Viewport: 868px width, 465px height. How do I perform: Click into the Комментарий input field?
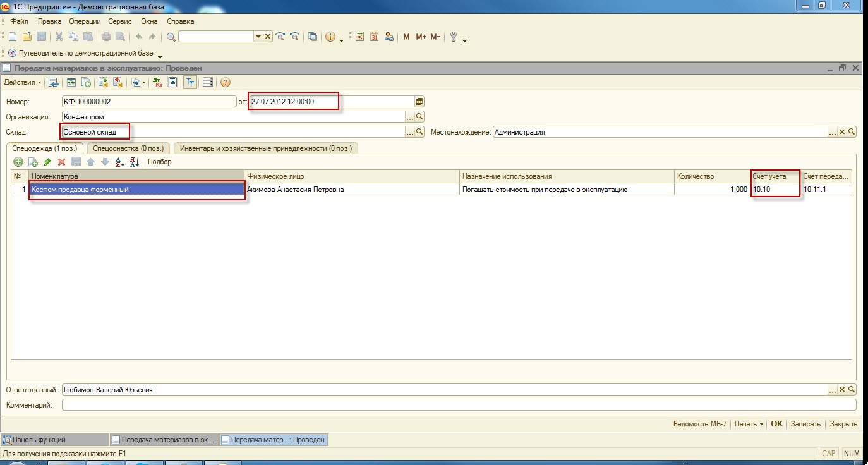[x=459, y=405]
